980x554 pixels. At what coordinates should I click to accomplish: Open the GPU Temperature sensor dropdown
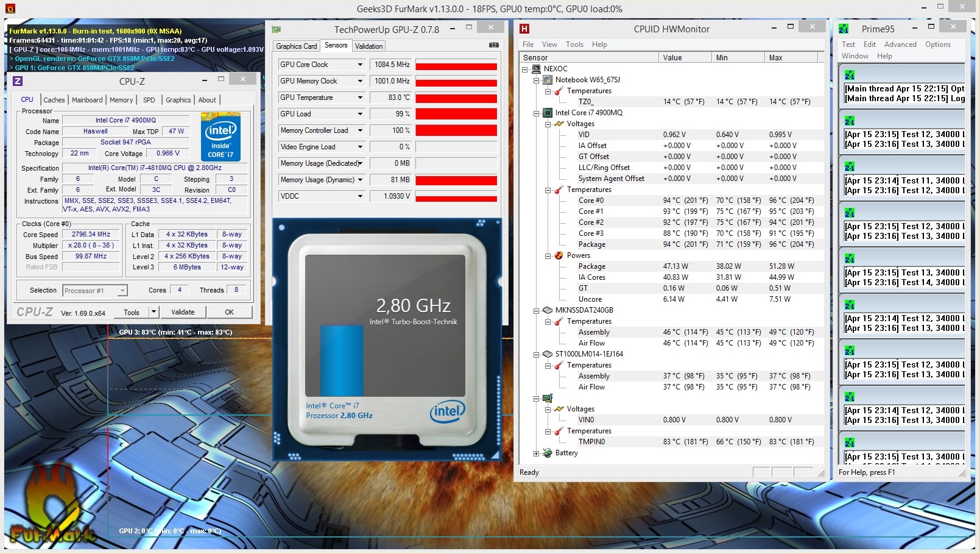click(360, 98)
